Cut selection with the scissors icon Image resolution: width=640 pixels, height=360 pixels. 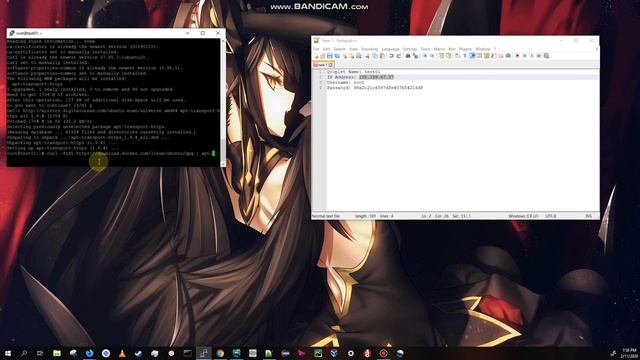[x=367, y=56]
